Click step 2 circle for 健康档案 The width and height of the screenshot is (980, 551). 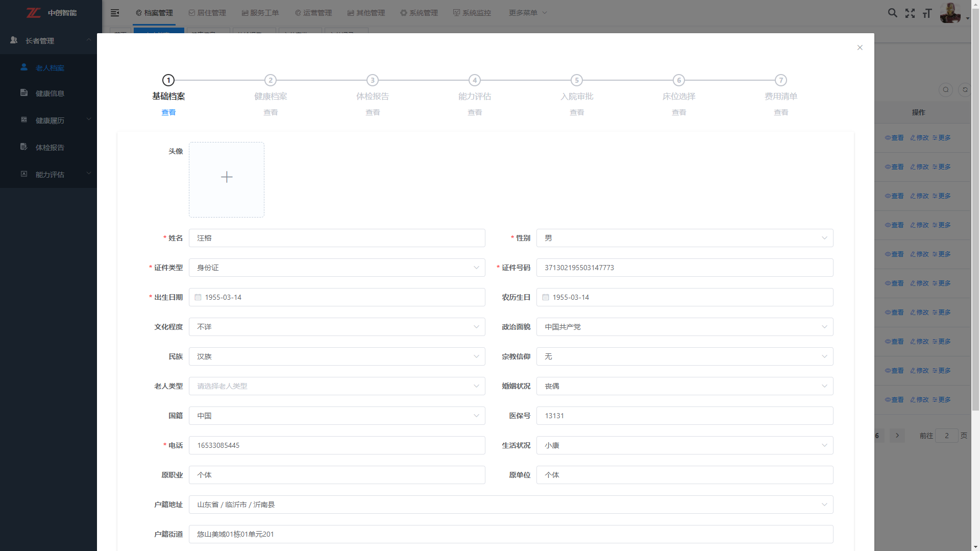271,80
